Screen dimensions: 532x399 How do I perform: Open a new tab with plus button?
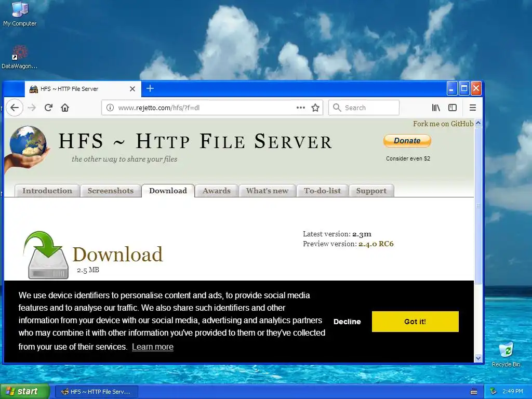150,88
